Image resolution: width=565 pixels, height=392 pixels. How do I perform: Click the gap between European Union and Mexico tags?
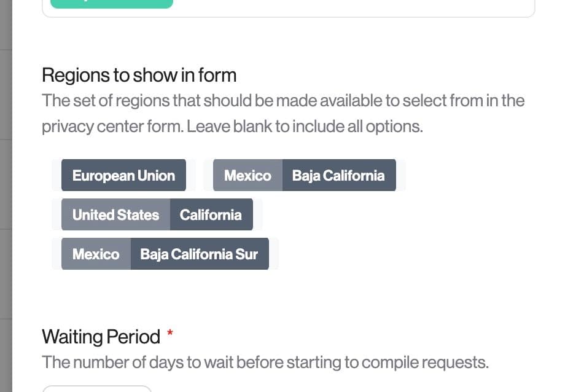[200, 176]
